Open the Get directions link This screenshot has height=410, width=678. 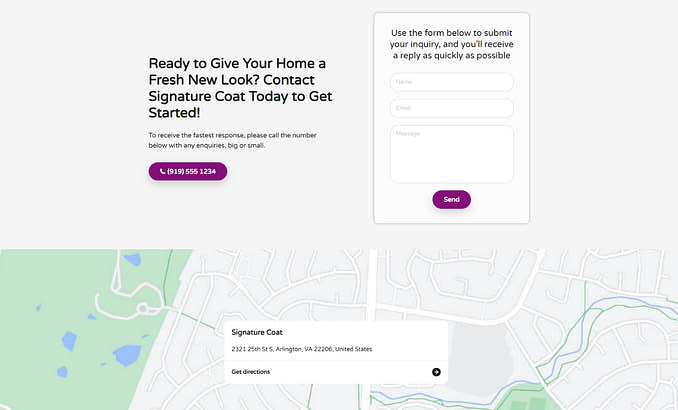(x=251, y=372)
